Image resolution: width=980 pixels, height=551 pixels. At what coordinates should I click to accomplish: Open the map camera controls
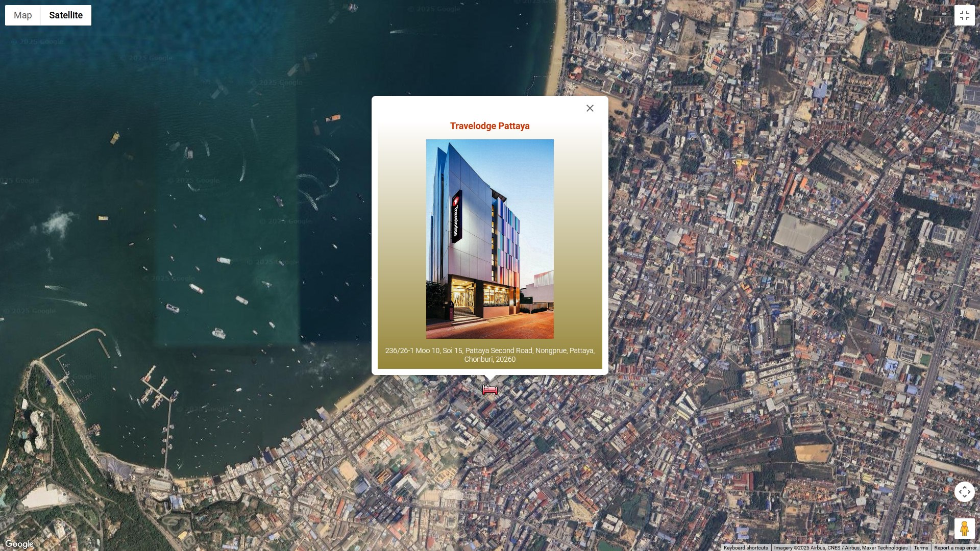[964, 492]
